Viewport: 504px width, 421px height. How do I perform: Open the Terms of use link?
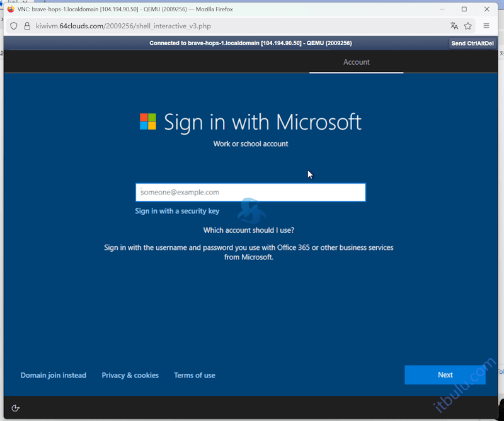pos(195,375)
